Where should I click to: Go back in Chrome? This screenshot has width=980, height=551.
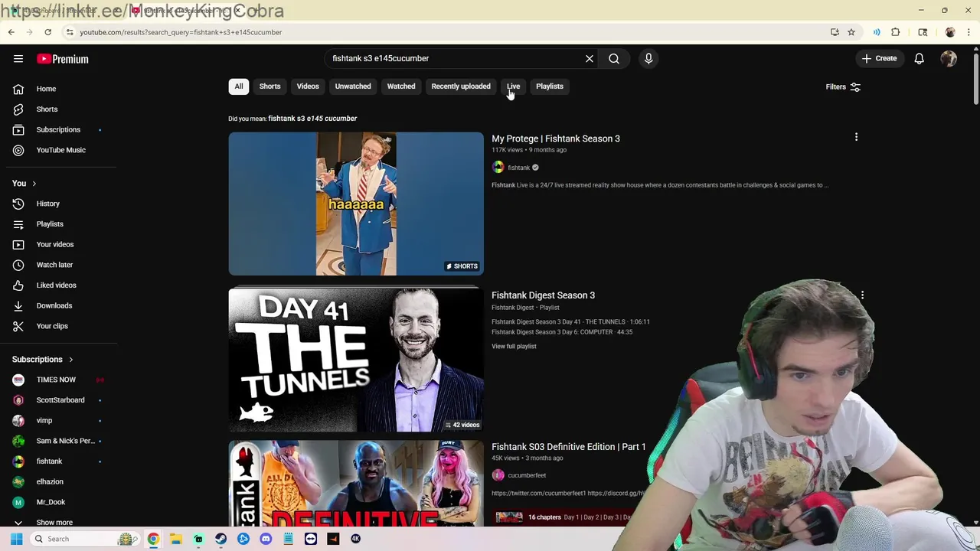[11, 32]
